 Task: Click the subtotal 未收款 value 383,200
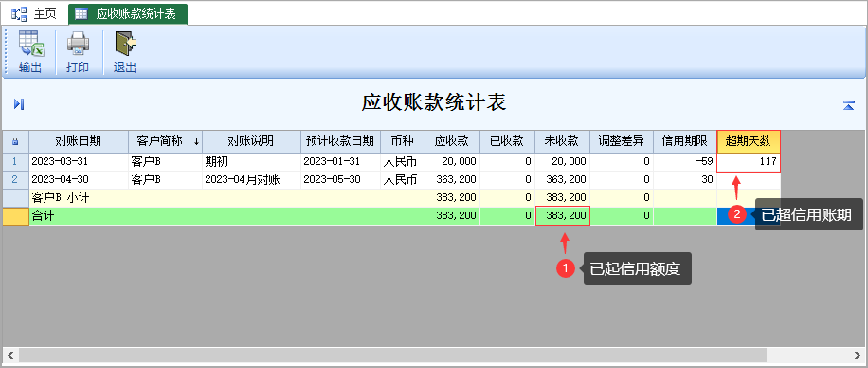tap(562, 198)
